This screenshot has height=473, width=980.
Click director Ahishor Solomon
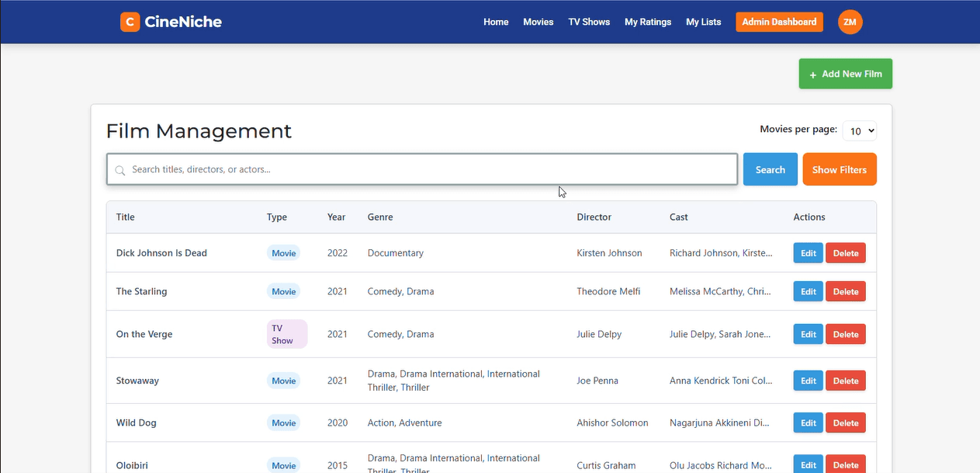click(613, 423)
